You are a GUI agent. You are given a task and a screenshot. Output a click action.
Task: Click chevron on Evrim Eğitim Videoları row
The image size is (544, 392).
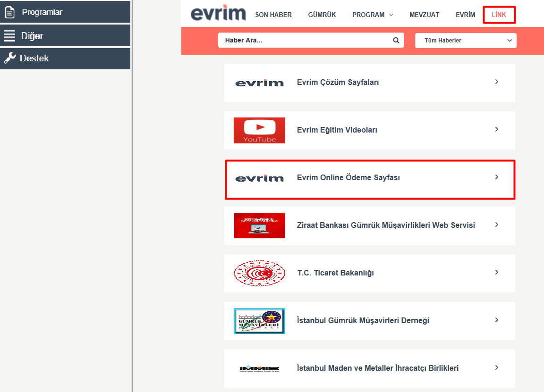(x=497, y=129)
